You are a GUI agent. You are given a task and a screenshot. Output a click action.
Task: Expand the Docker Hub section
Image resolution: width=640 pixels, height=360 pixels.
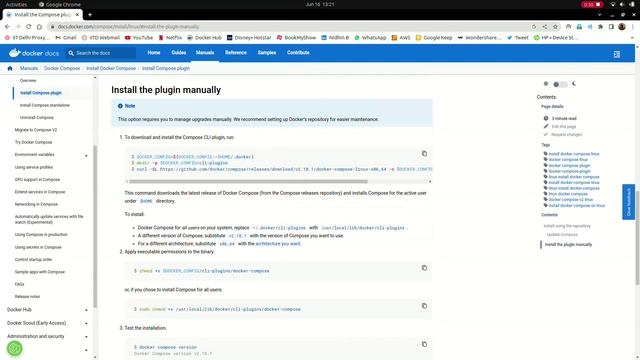(86, 310)
